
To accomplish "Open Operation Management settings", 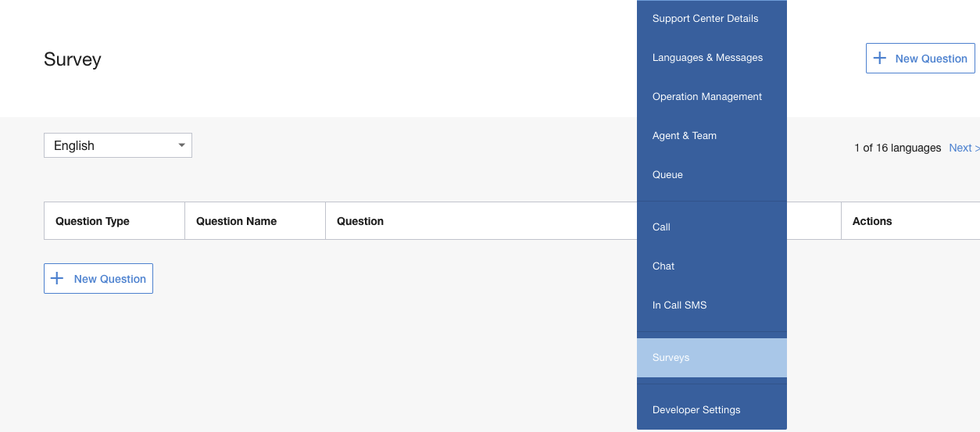I will point(706,97).
